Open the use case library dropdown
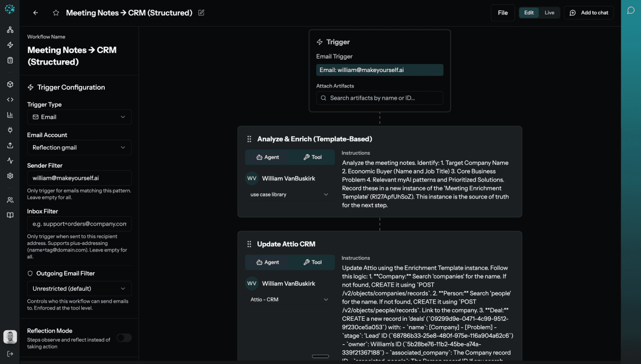 [289, 194]
